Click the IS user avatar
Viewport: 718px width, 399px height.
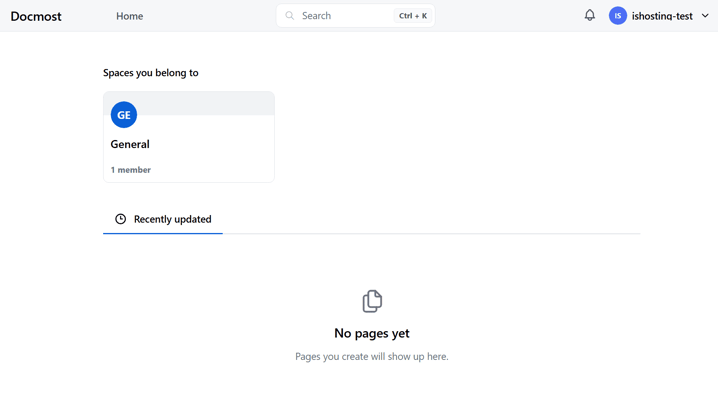tap(618, 16)
